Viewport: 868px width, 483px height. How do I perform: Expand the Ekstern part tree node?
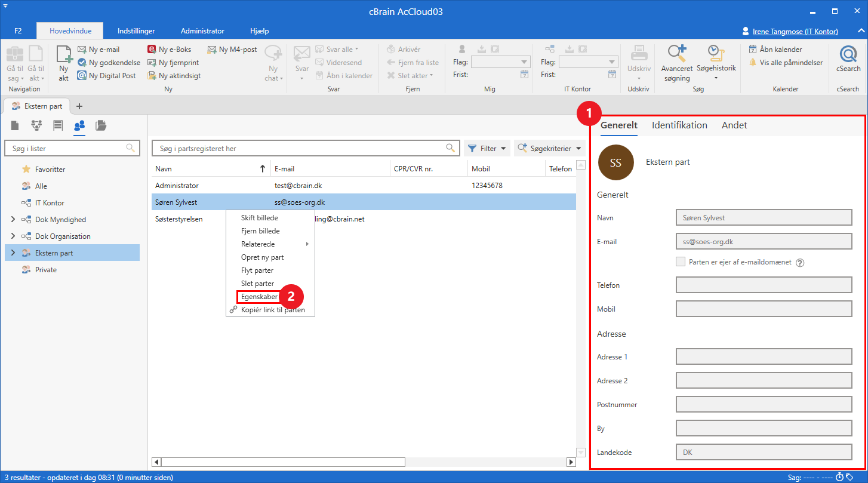pos(13,253)
